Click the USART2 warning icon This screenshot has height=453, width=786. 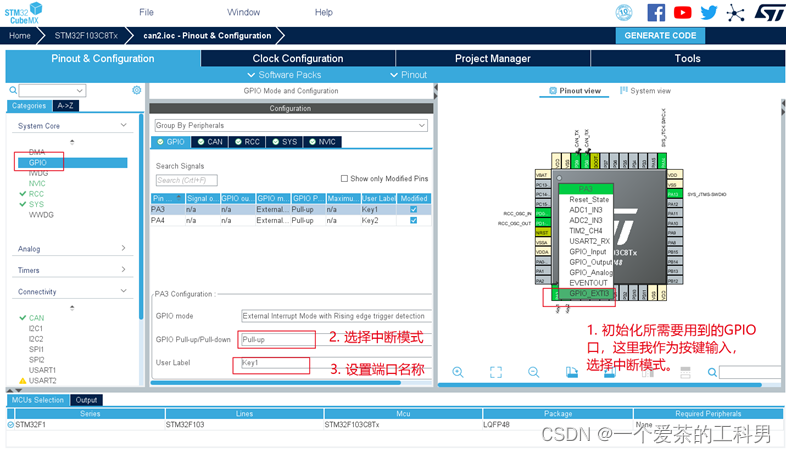pyautogui.click(x=23, y=381)
